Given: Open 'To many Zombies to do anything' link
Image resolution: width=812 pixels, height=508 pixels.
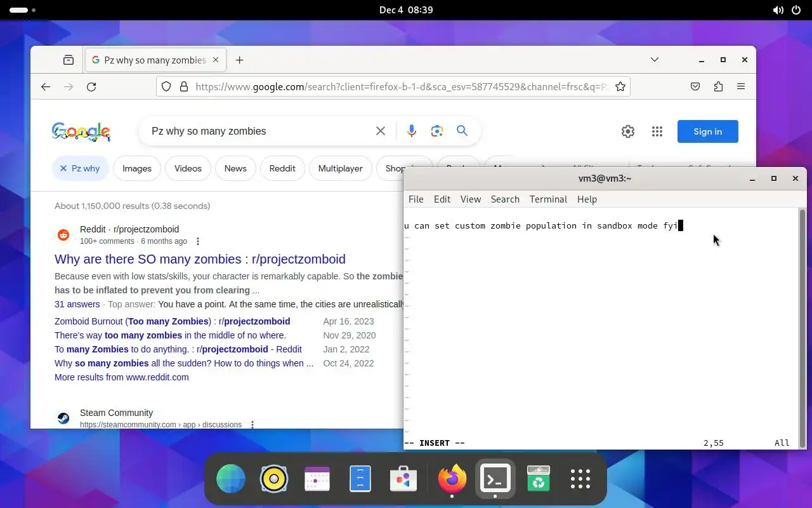Looking at the screenshot, I should [178, 349].
